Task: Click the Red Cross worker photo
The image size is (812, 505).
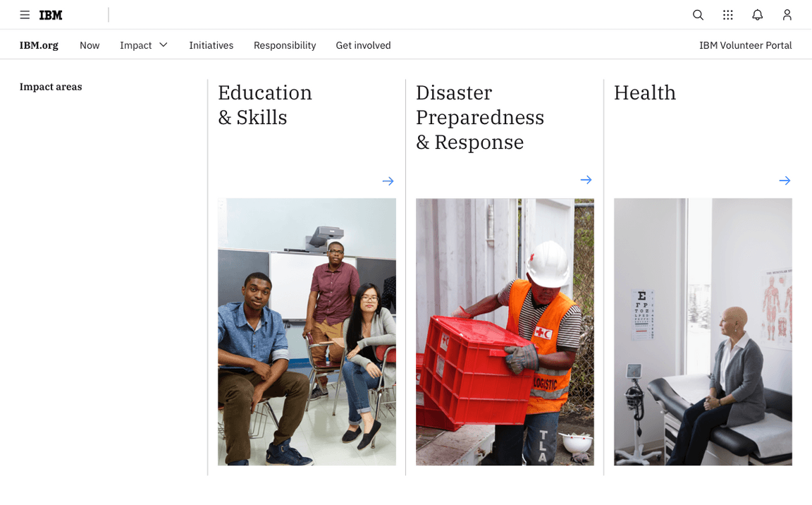Action: [505, 331]
